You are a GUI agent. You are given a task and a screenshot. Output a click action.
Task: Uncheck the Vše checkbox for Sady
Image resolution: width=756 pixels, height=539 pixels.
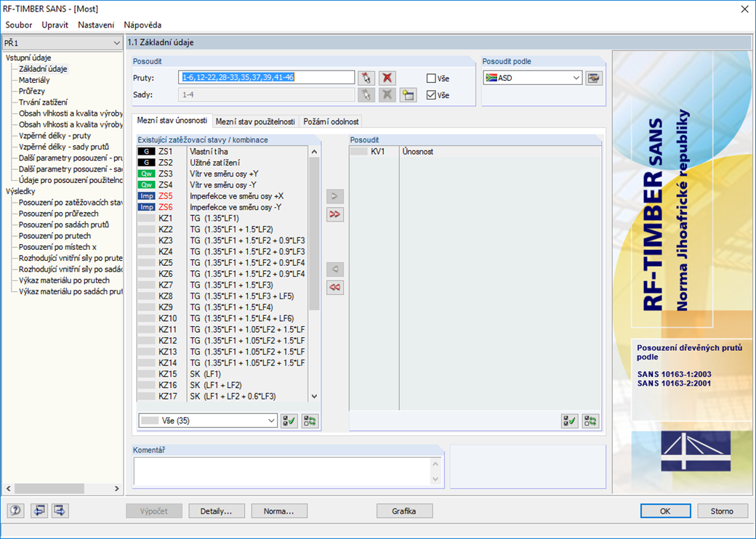pos(431,95)
